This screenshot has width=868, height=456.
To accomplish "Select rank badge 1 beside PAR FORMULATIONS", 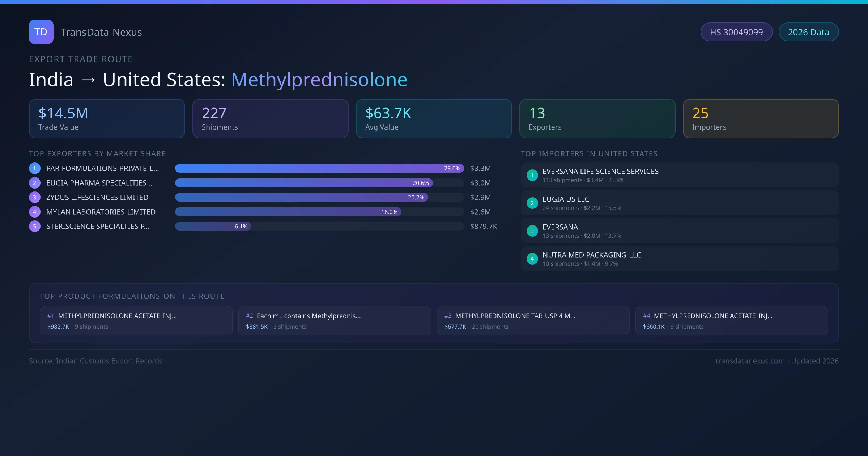I will point(34,168).
